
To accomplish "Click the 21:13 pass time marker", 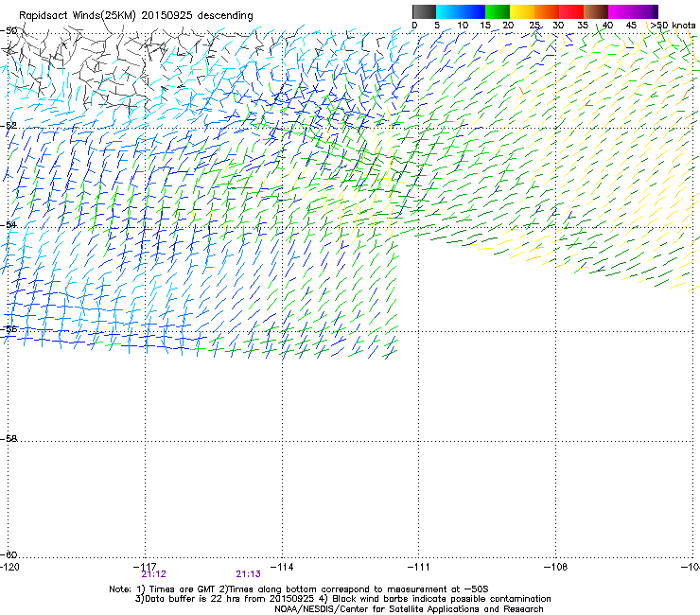I will coord(248,574).
